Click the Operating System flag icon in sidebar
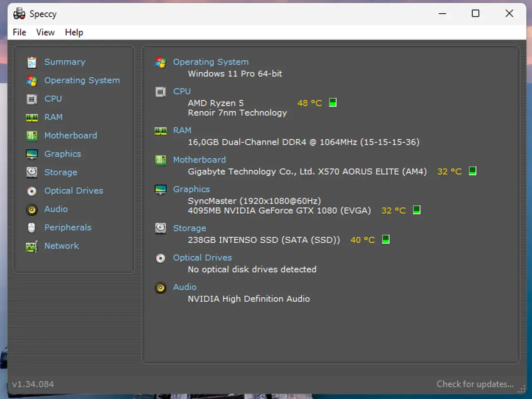 32,81
